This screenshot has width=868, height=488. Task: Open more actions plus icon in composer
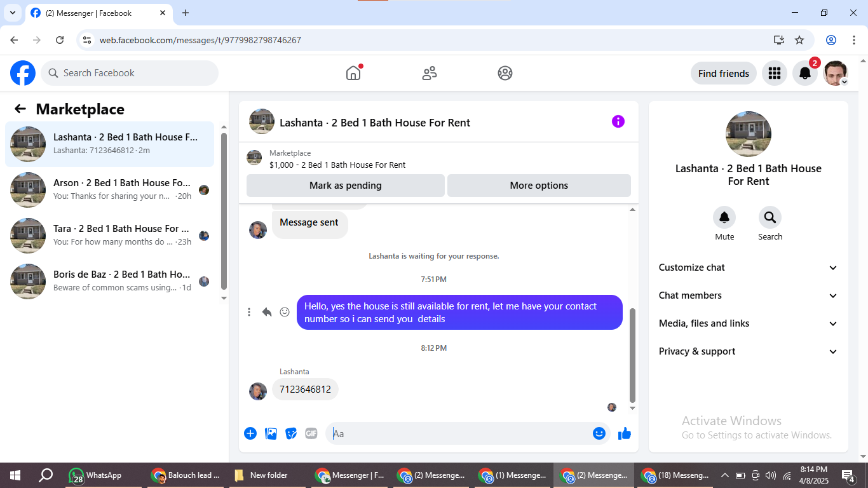250,433
